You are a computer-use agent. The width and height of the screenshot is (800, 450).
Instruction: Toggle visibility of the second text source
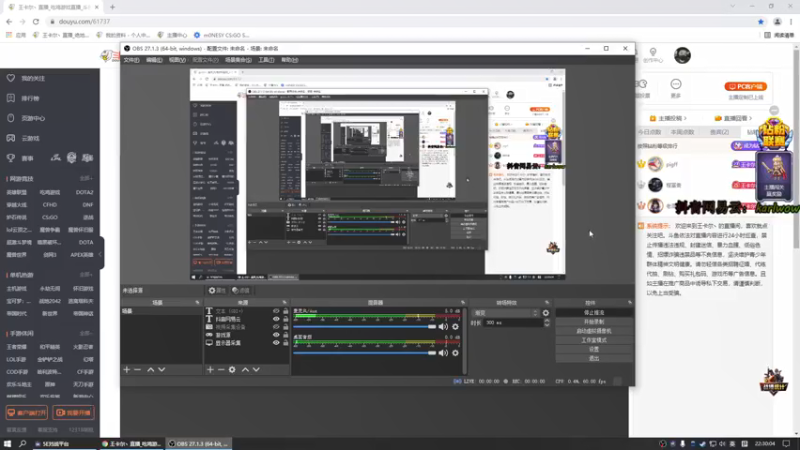click(276, 319)
